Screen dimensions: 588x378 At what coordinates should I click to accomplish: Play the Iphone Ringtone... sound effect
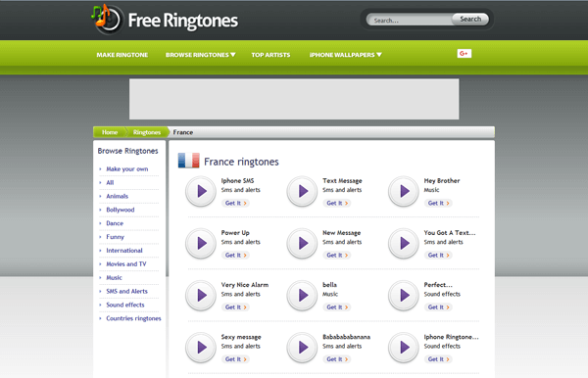click(403, 348)
